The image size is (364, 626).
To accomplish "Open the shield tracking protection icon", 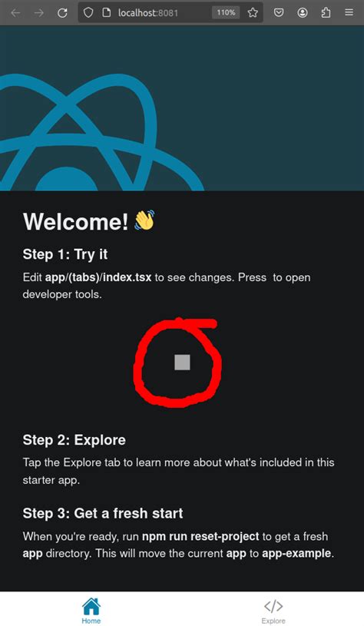I will [x=88, y=13].
